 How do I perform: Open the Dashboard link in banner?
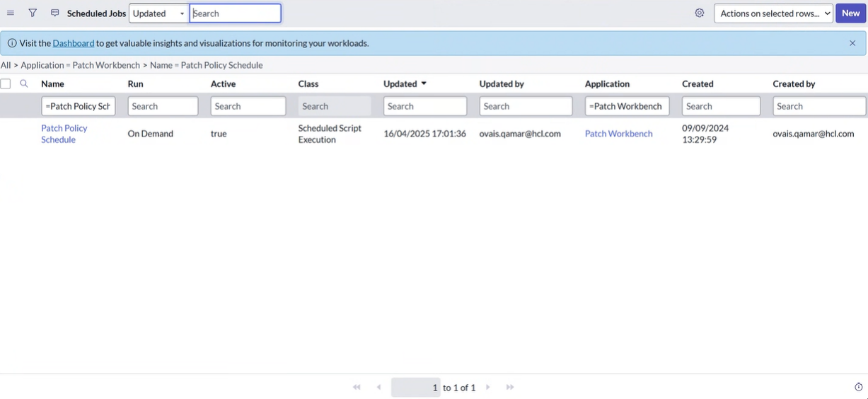(x=73, y=43)
